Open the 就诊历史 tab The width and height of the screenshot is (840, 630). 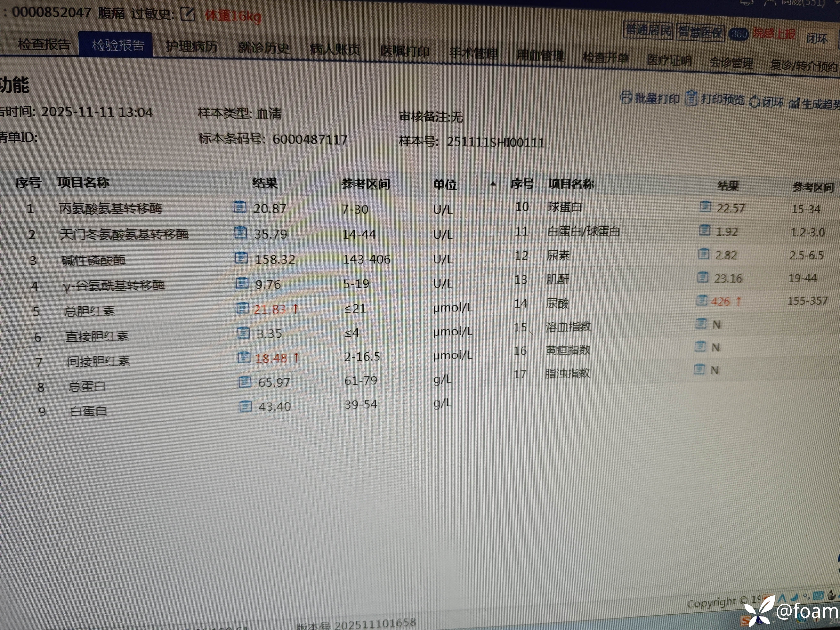(264, 48)
